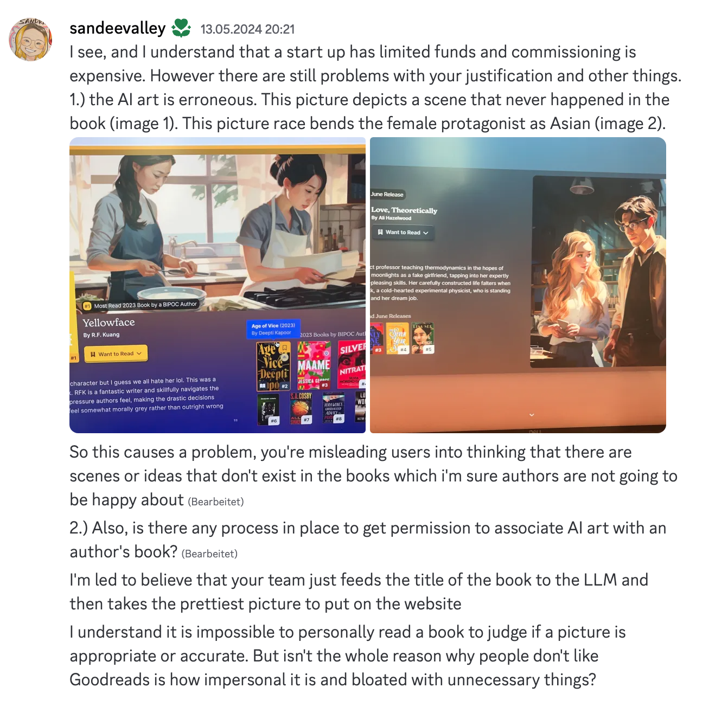Open the Love, Theoretically screenshot attachment
Image resolution: width=728 pixels, height=707 pixels.
518,285
